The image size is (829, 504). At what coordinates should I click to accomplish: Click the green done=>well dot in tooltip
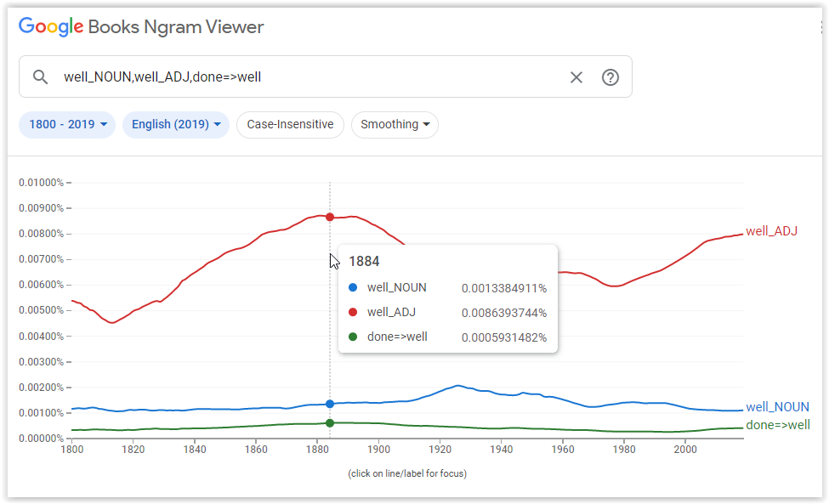353,337
